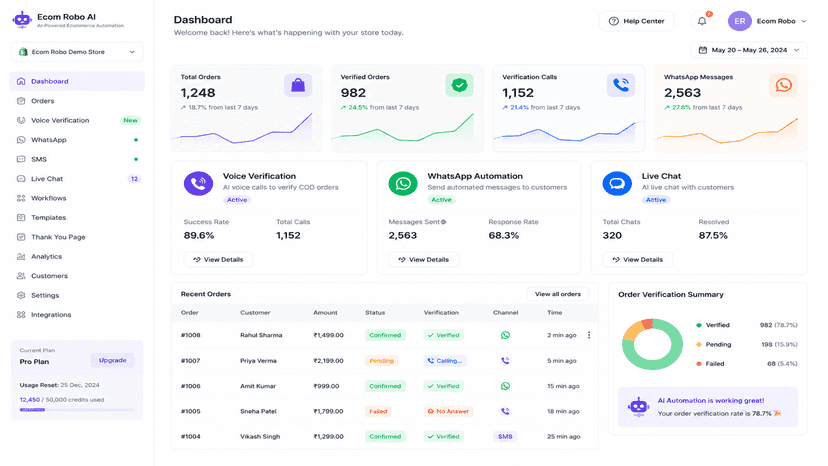
Task: Open the notifications bell
Action: point(702,21)
